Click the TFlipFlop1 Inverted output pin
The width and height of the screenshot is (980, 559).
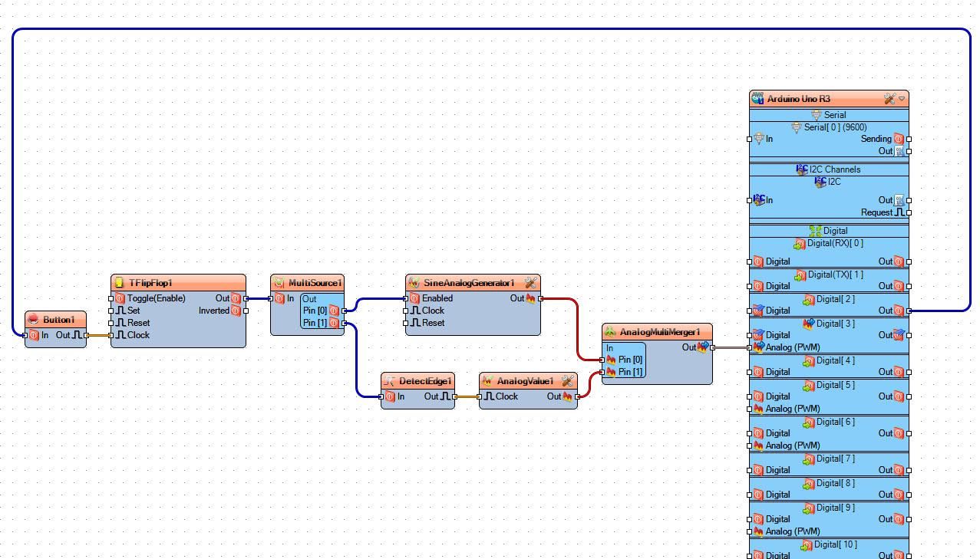pos(246,311)
